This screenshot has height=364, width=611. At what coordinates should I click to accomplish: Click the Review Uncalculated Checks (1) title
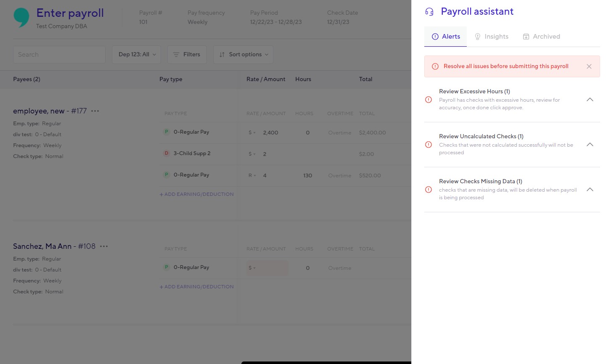481,136
